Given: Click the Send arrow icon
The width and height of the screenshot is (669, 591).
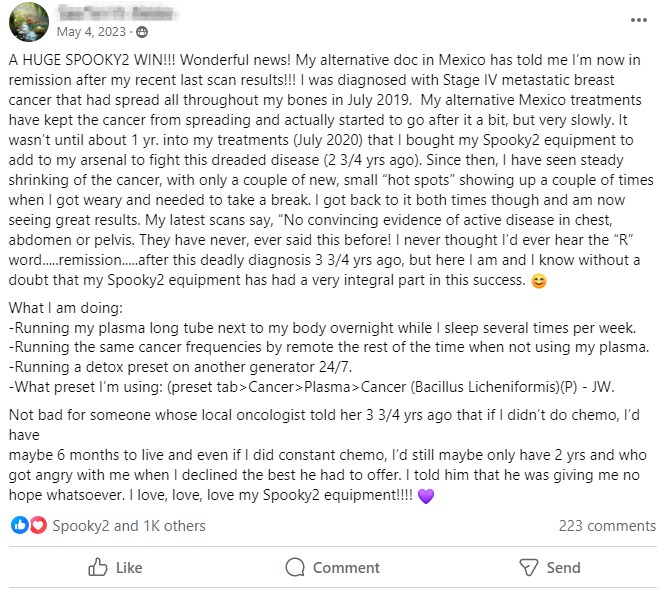Looking at the screenshot, I should point(529,568).
